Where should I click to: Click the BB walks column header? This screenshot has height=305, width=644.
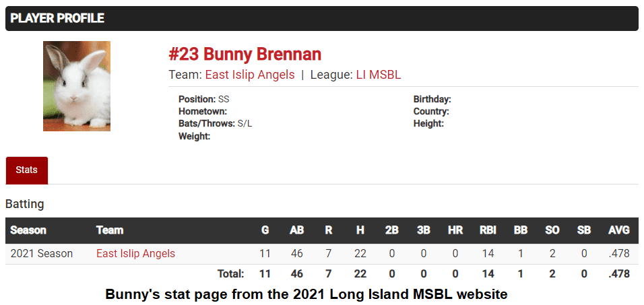click(520, 230)
